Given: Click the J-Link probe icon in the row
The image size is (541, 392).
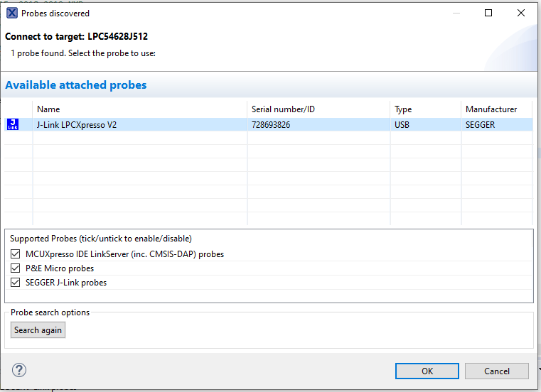Looking at the screenshot, I should pos(12,125).
